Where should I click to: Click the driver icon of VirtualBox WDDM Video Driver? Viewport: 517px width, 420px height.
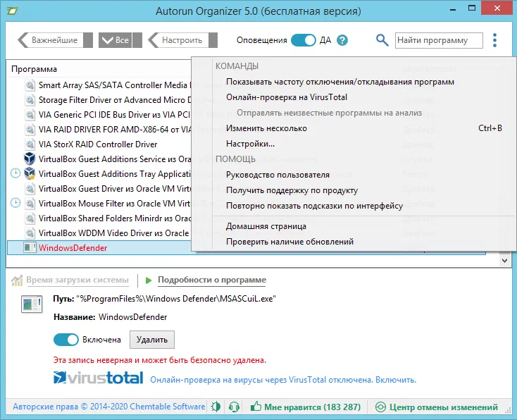coord(30,233)
